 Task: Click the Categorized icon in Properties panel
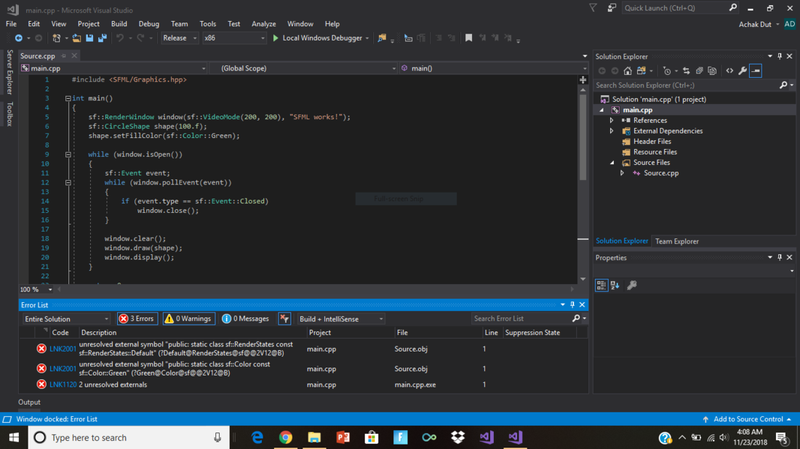(x=602, y=285)
